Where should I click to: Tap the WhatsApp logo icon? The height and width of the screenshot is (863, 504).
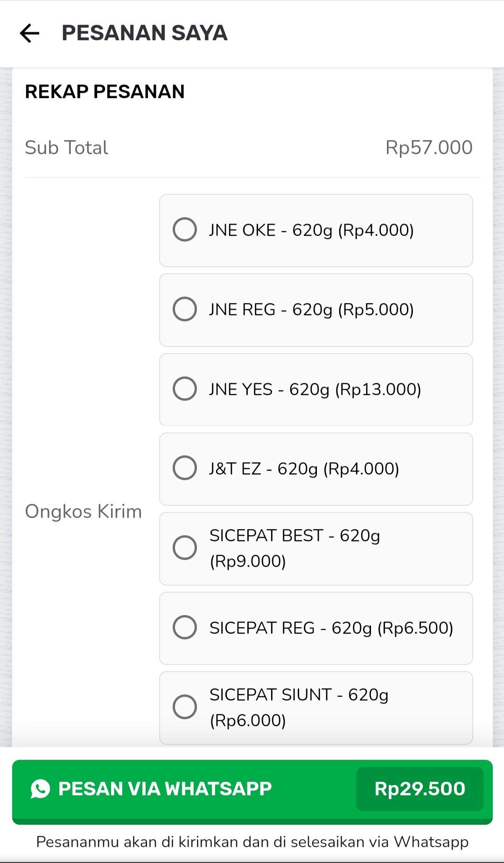(x=40, y=789)
